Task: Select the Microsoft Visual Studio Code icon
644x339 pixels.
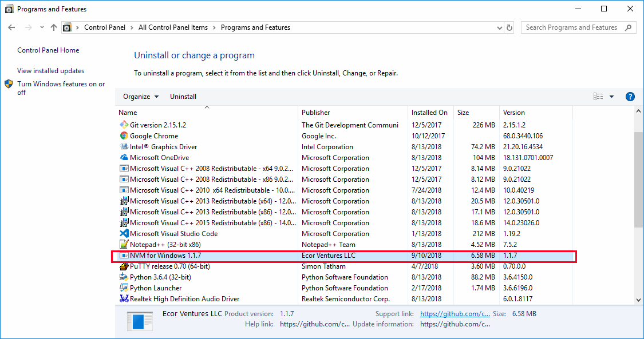Action: (x=124, y=233)
